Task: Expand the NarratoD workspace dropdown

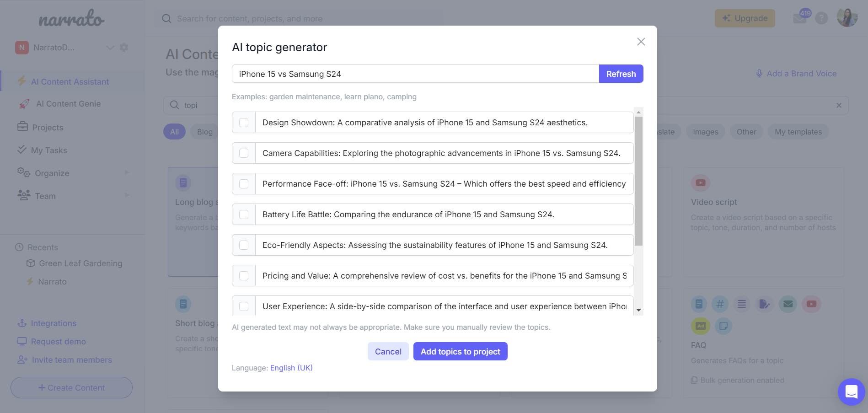Action: pyautogui.click(x=110, y=48)
